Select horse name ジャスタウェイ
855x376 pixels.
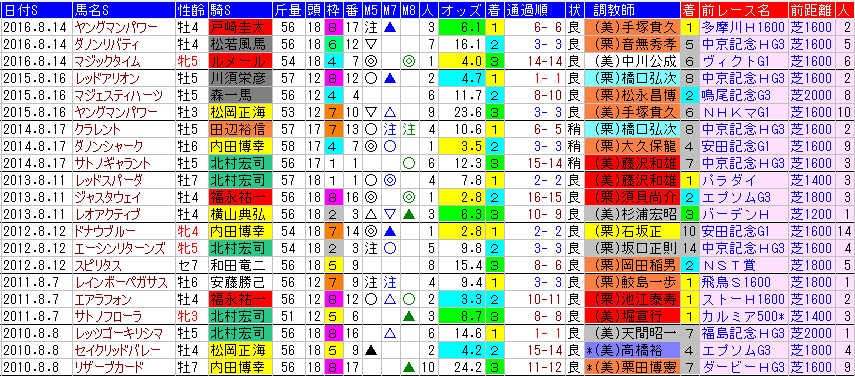(x=107, y=197)
